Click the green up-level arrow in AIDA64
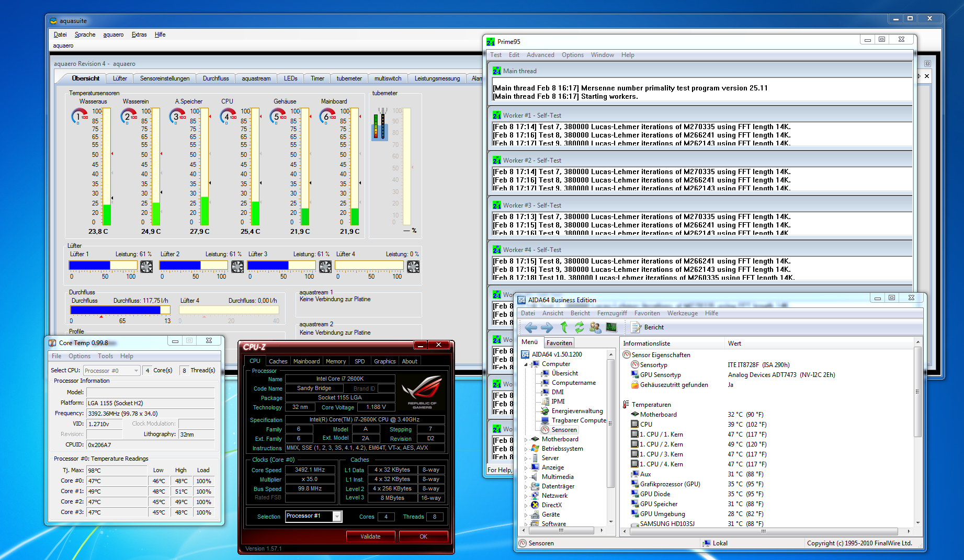 coord(564,327)
